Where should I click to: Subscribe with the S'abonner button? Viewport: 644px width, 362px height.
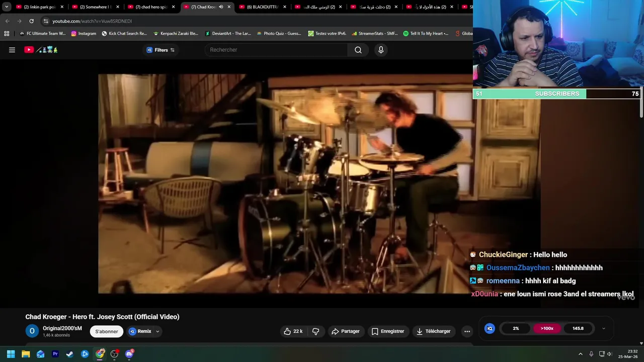[107, 331]
